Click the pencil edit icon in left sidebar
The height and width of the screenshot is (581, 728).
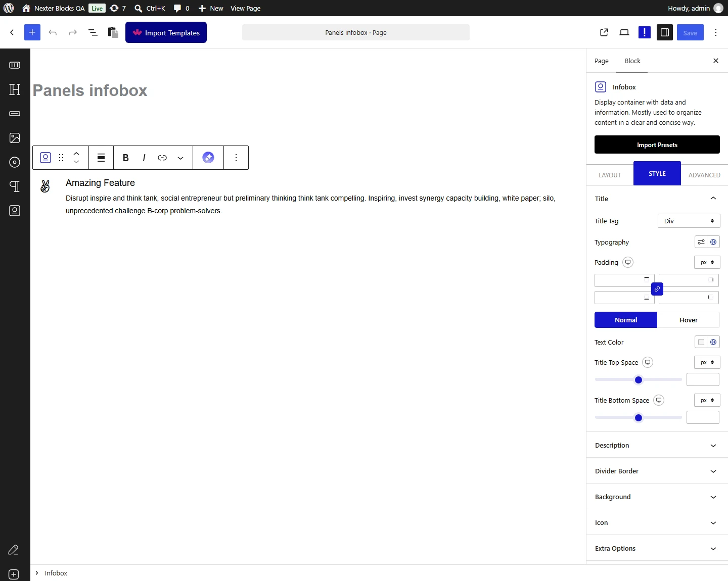click(x=14, y=550)
